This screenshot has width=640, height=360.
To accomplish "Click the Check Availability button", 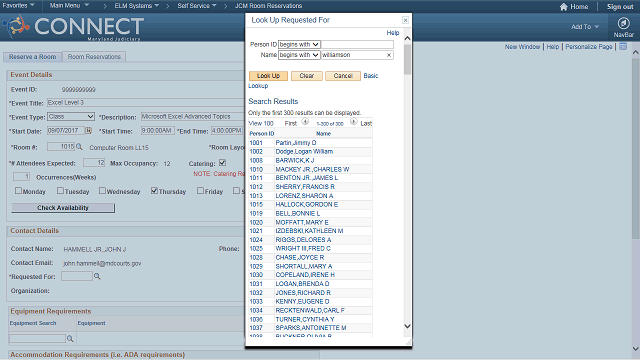I will [x=63, y=208].
